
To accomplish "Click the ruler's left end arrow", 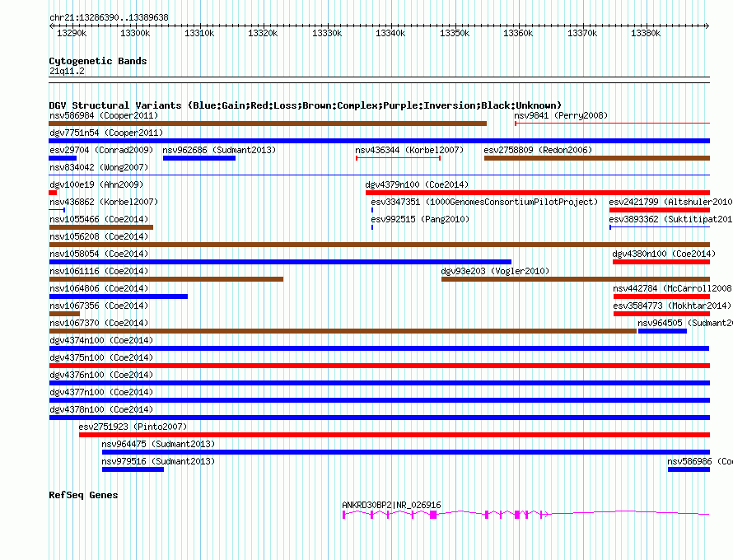I will click(x=51, y=26).
